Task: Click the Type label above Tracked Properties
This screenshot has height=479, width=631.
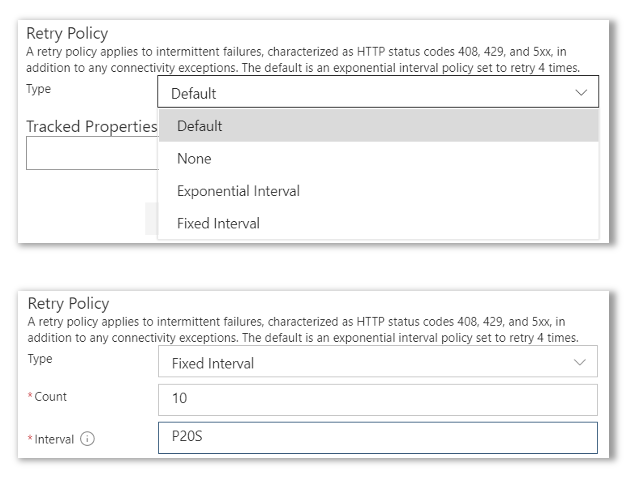Action: [39, 89]
